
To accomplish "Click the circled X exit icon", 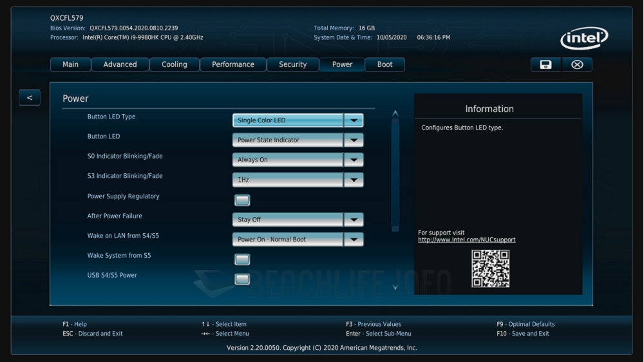I will 577,64.
